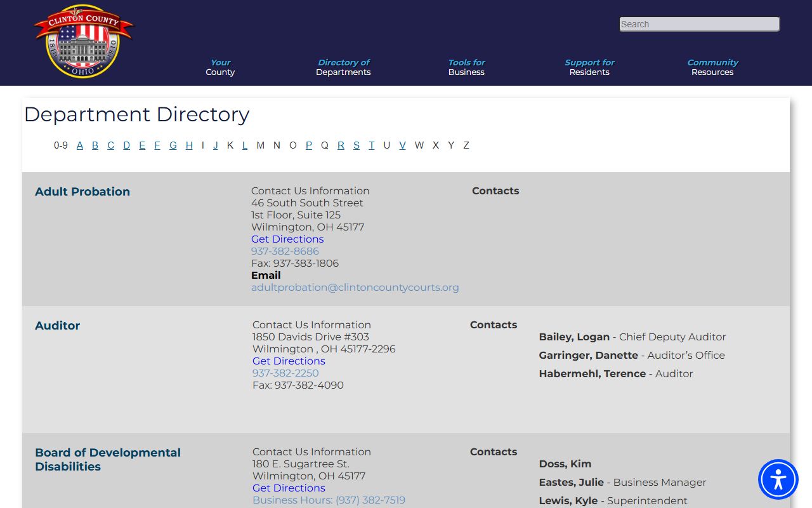The image size is (812, 508).
Task: Open Board of Developmental Disabilities page
Action: [108, 460]
